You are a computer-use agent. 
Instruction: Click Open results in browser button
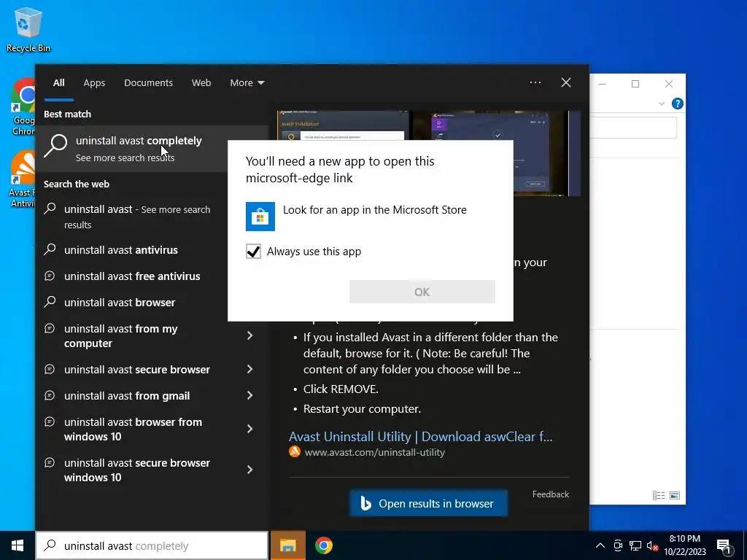tap(428, 503)
